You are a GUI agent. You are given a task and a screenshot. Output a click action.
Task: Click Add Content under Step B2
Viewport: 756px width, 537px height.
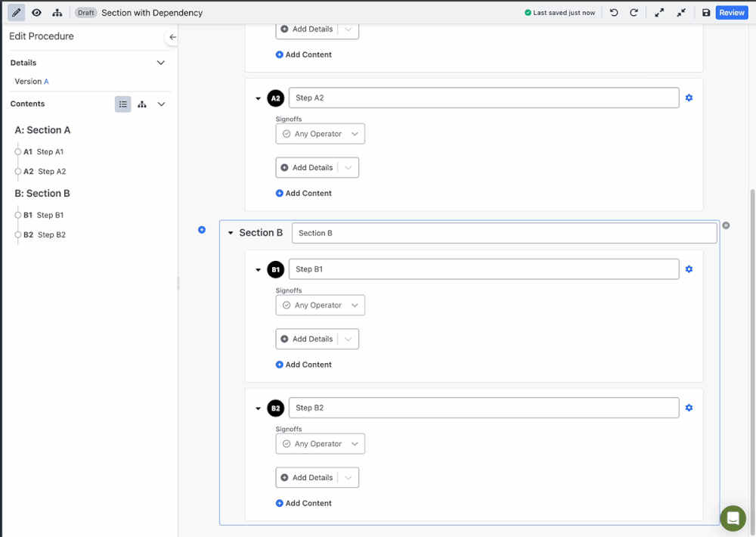pos(303,502)
